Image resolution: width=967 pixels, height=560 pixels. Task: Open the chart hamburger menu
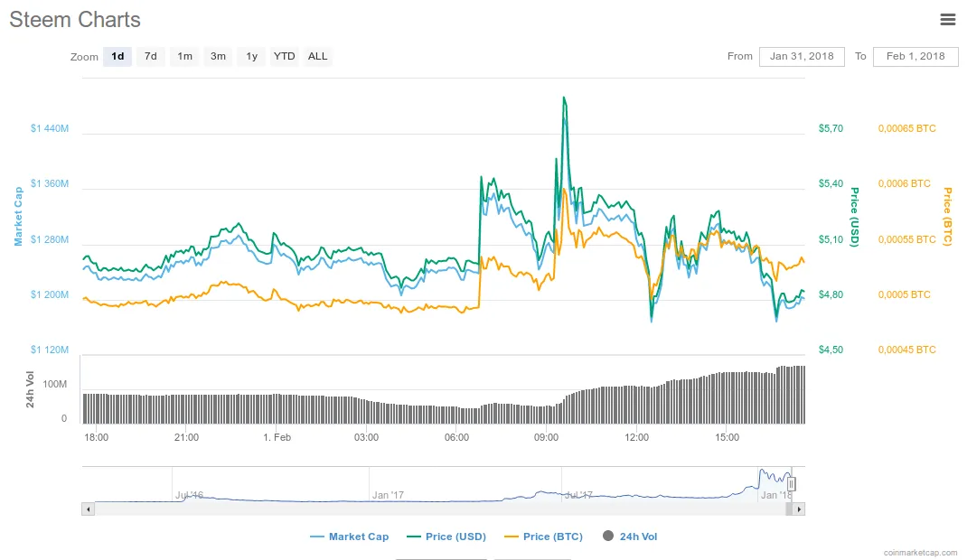click(x=948, y=20)
